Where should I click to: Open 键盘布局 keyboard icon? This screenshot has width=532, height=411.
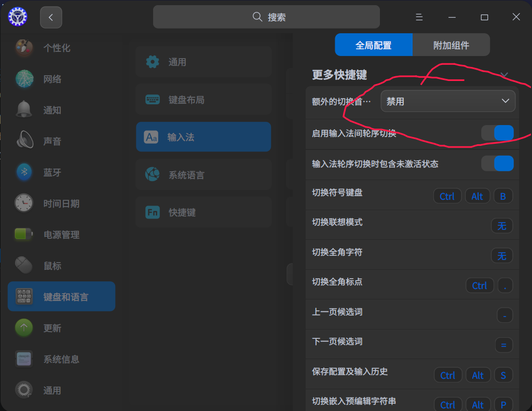click(x=152, y=99)
